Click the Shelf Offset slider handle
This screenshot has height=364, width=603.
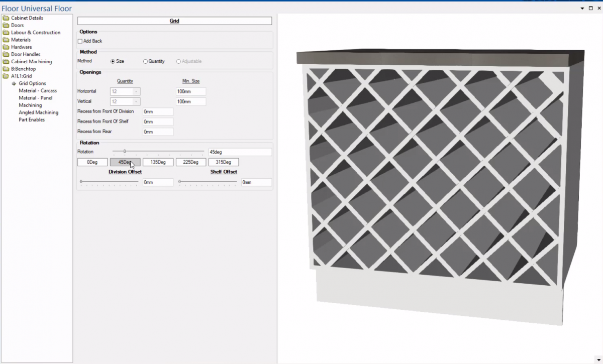(179, 181)
